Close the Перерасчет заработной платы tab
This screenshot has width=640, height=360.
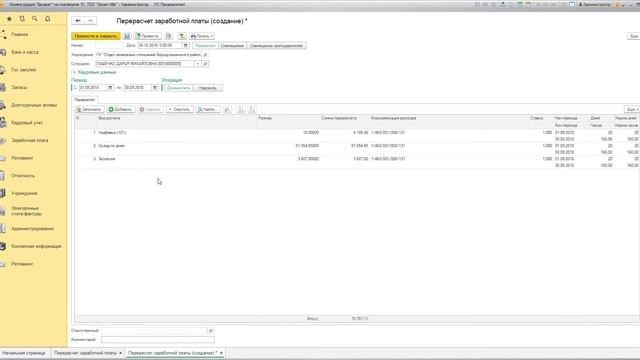[121, 353]
